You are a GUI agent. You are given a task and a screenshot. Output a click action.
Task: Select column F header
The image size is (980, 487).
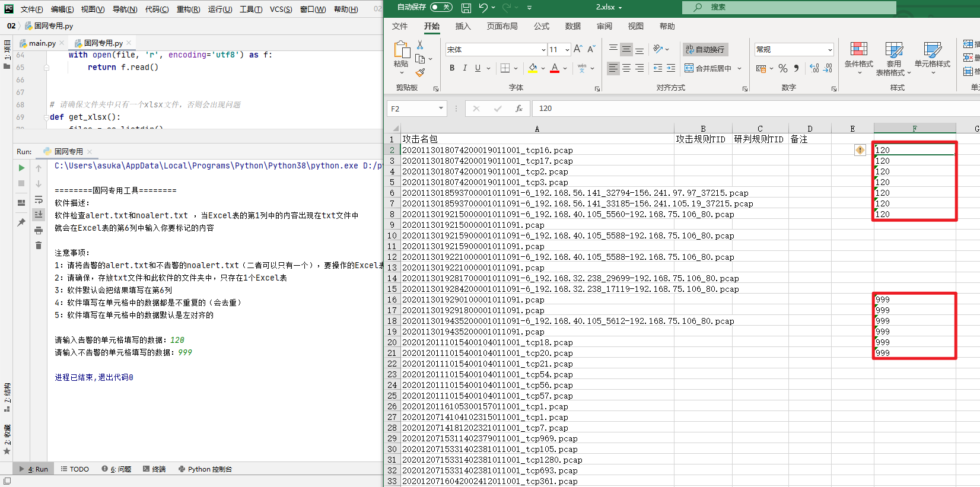915,129
